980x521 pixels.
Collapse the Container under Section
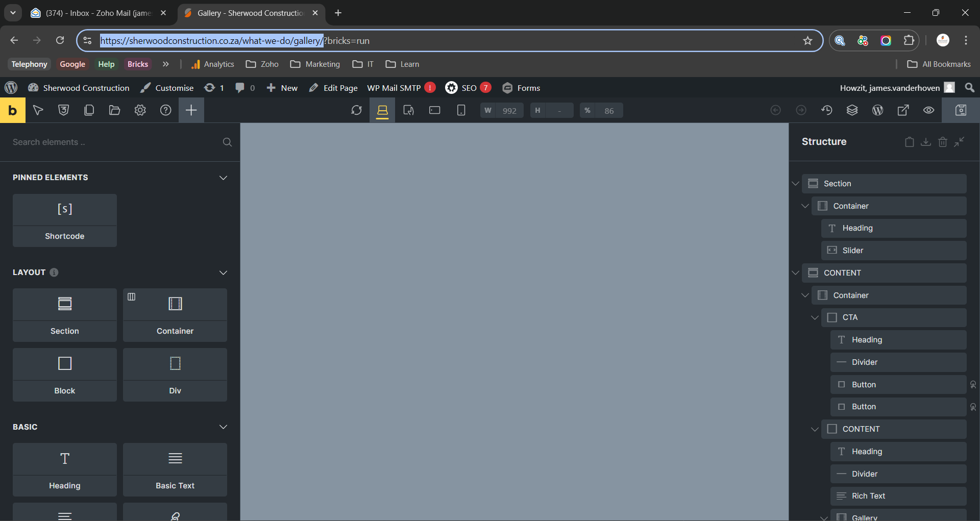(805, 206)
